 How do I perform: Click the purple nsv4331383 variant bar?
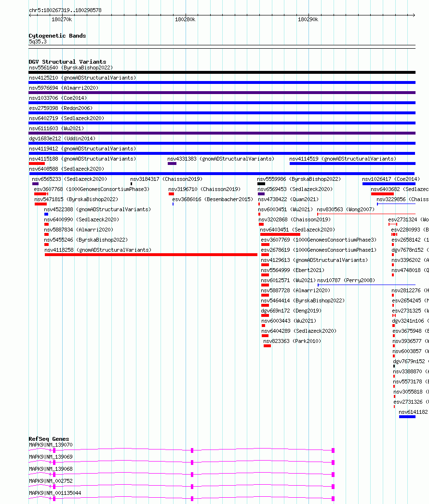(172, 163)
